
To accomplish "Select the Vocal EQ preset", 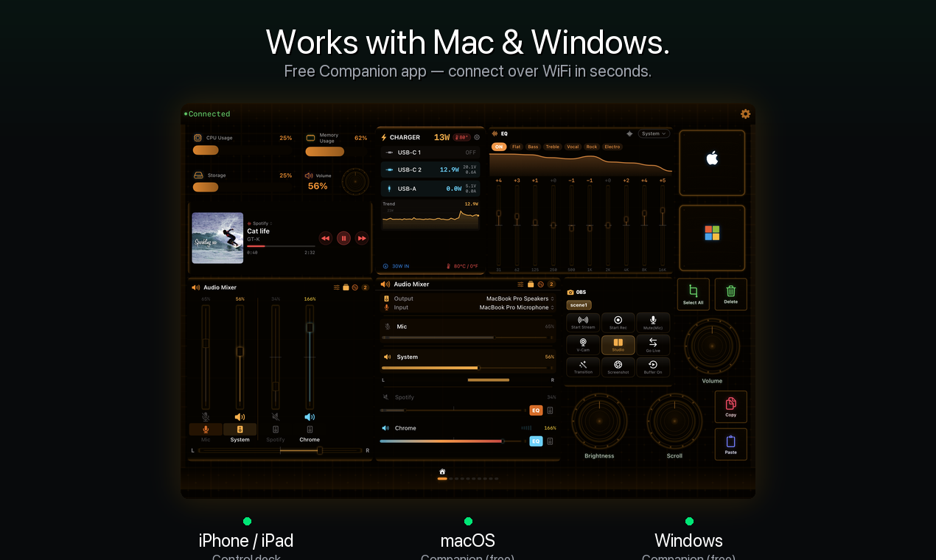I will click(573, 147).
